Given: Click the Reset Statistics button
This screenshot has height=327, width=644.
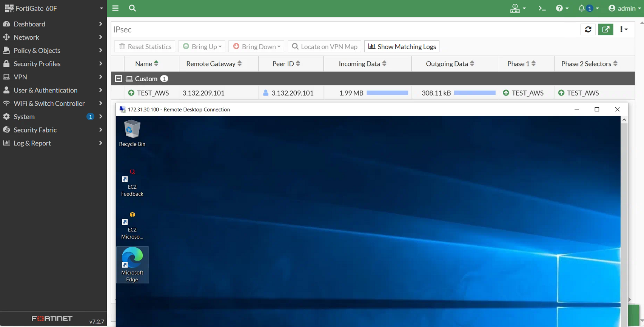Looking at the screenshot, I should point(145,46).
